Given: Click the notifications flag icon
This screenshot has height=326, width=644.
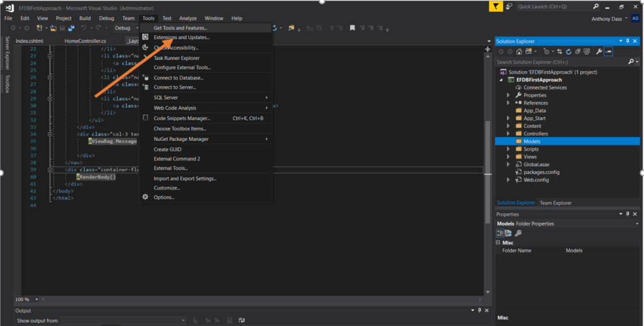Looking at the screenshot, I should [496, 6].
